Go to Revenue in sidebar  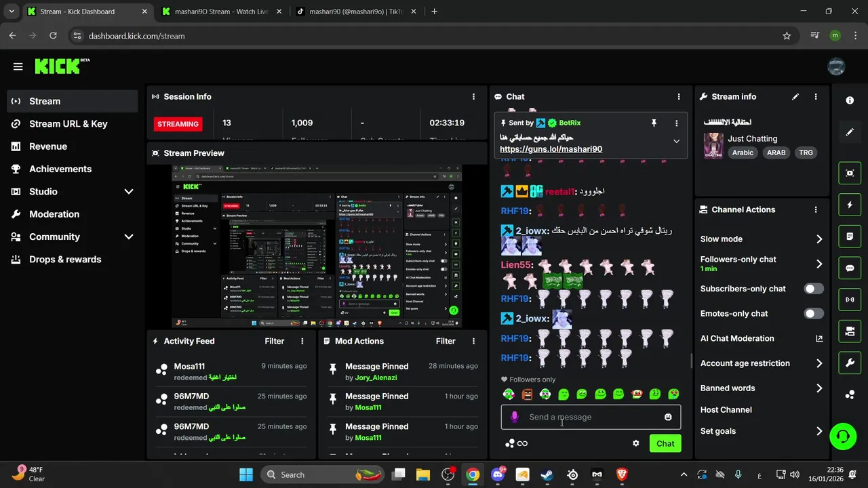pyautogui.click(x=73, y=146)
